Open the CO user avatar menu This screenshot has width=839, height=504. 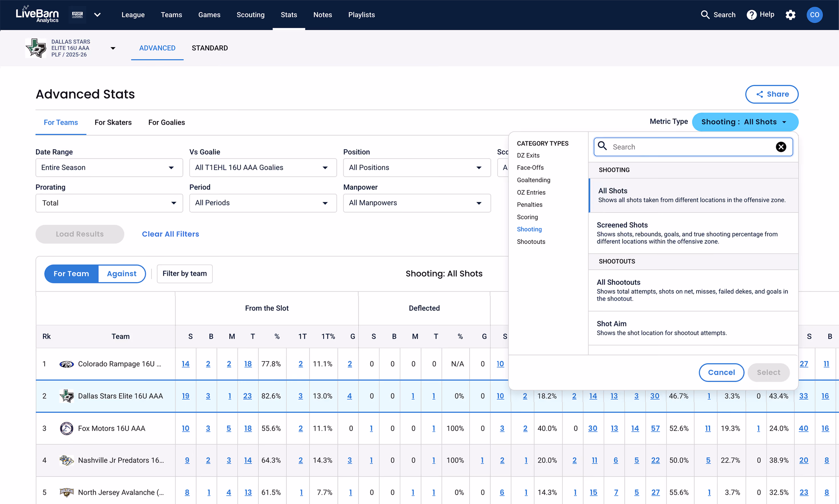(x=814, y=15)
